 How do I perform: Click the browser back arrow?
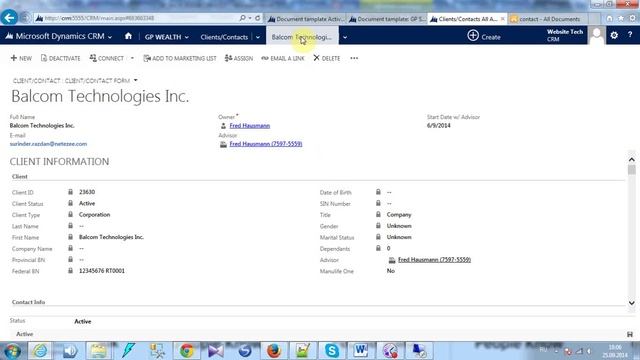point(9,18)
